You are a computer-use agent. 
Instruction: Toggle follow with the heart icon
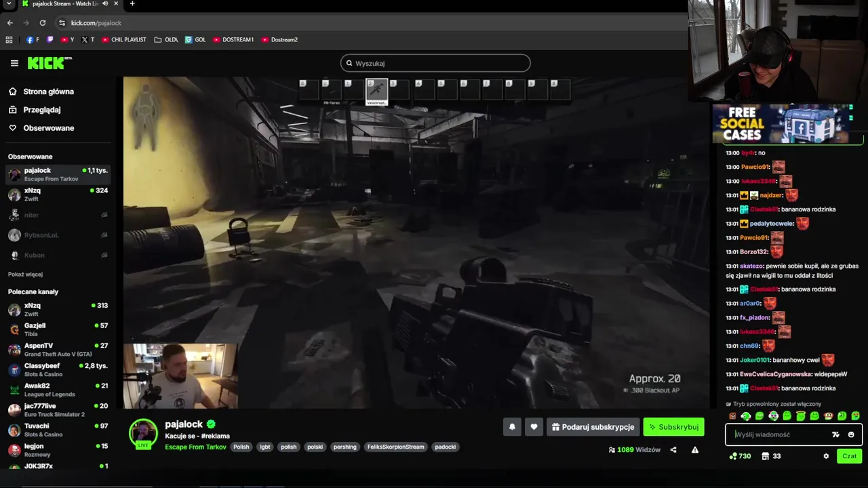(534, 427)
